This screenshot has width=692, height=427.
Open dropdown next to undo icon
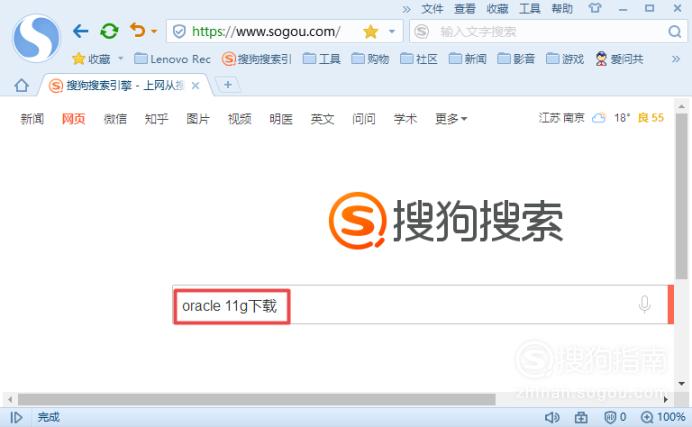coord(154,31)
